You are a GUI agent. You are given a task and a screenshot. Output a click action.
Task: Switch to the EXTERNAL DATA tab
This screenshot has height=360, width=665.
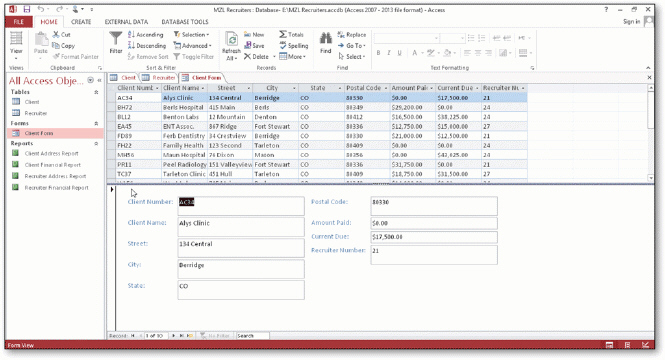(126, 22)
